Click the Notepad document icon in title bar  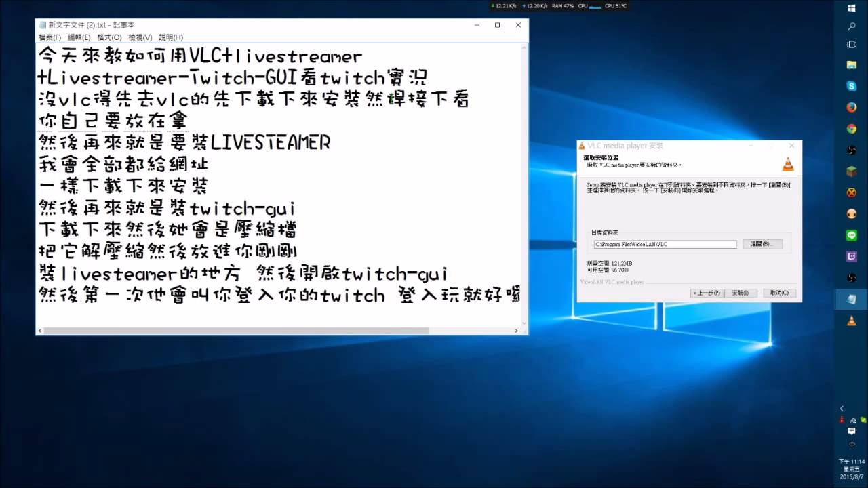click(42, 25)
